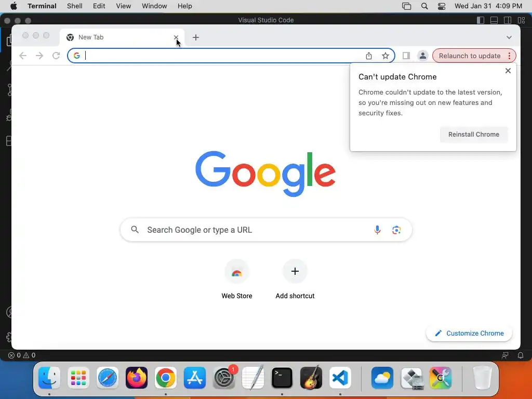Open VS Code notifications bell
532x399 pixels.
521,355
